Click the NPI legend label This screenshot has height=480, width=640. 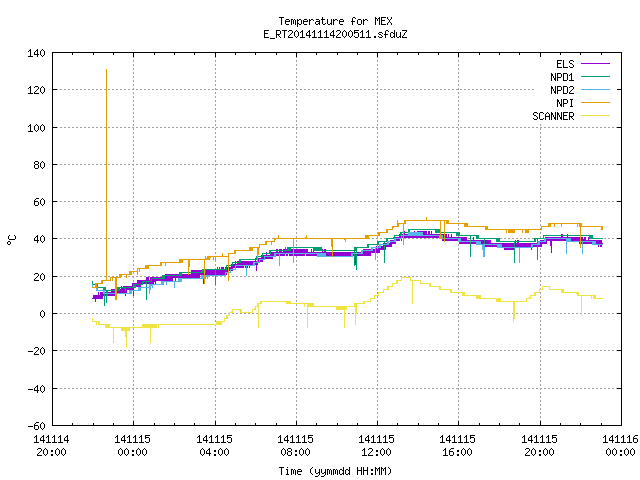coord(565,103)
